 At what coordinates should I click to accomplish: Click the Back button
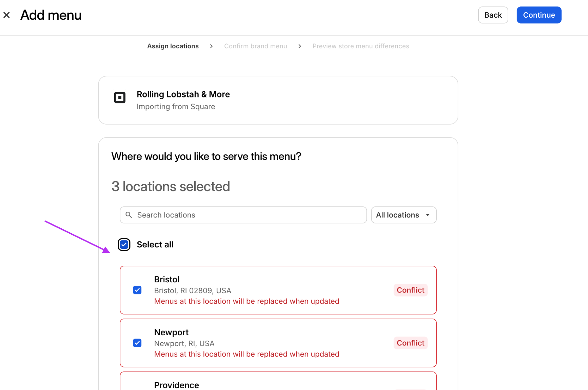pyautogui.click(x=493, y=15)
